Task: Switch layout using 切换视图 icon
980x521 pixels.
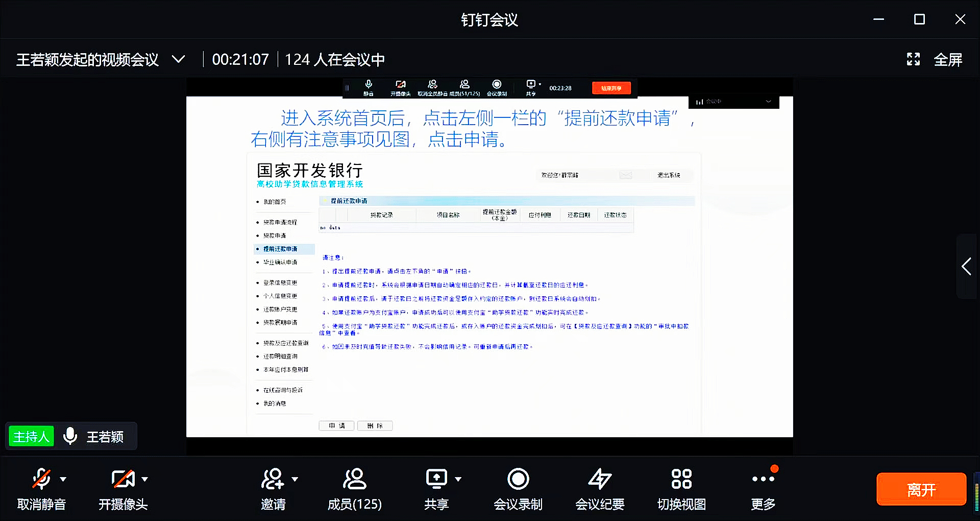Action: click(681, 480)
